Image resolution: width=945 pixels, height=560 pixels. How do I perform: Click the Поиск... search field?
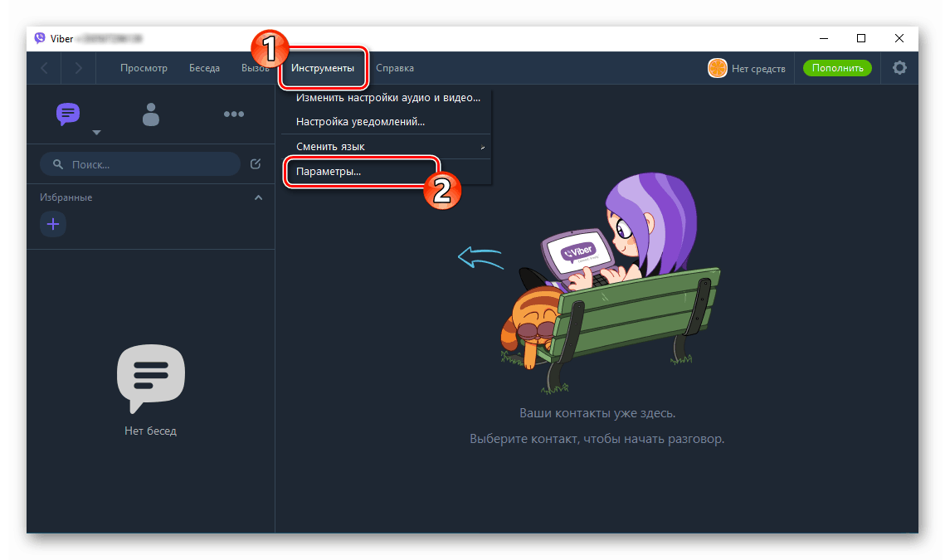pyautogui.click(x=140, y=164)
